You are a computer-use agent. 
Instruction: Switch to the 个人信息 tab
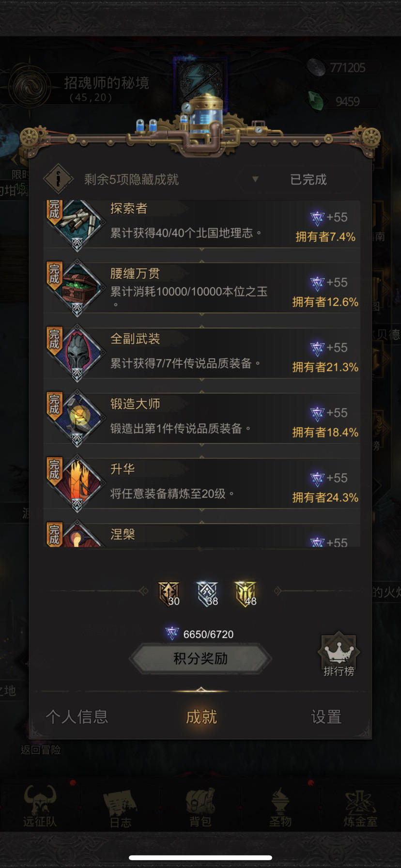coord(77,717)
